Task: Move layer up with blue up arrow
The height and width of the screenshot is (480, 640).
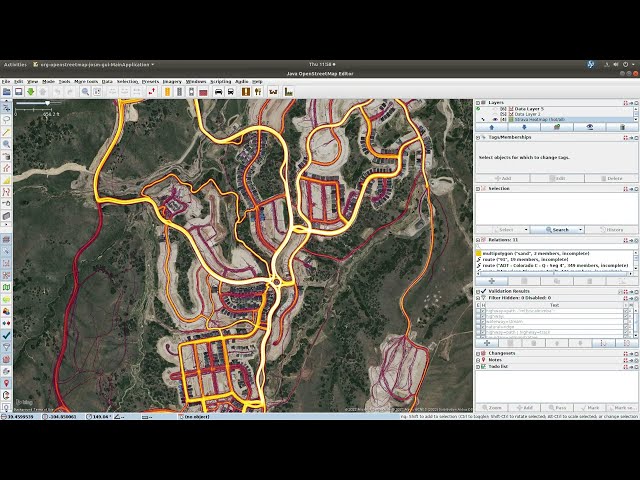Action: pos(491,127)
